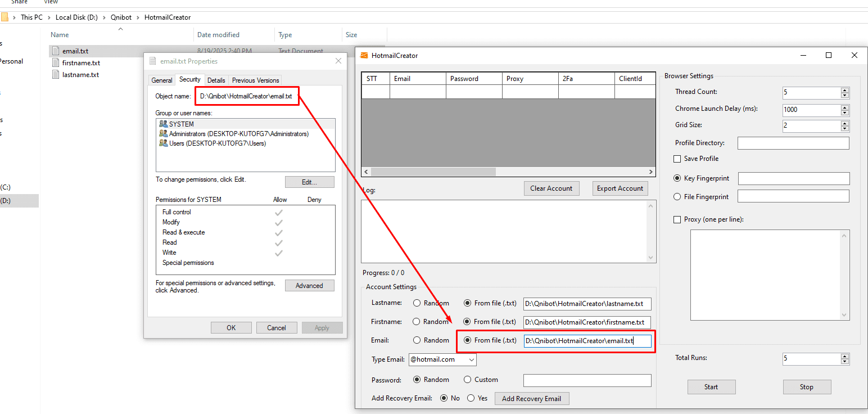
Task: Choose From file (.txt) for Email
Action: tap(467, 340)
